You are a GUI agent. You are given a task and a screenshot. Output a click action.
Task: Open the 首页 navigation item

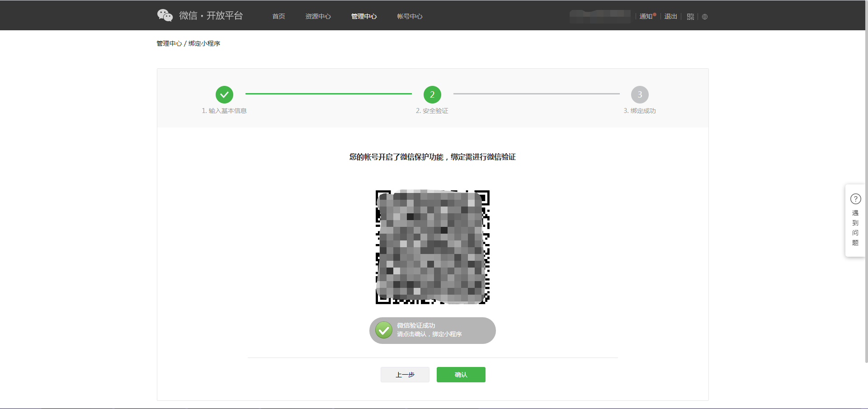278,16
